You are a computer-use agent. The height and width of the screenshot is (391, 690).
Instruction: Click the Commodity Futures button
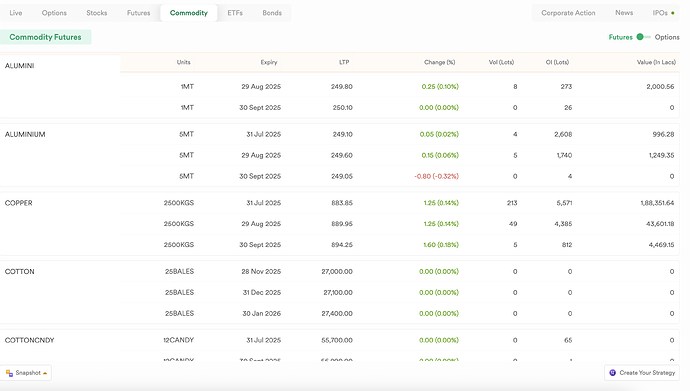(45, 37)
